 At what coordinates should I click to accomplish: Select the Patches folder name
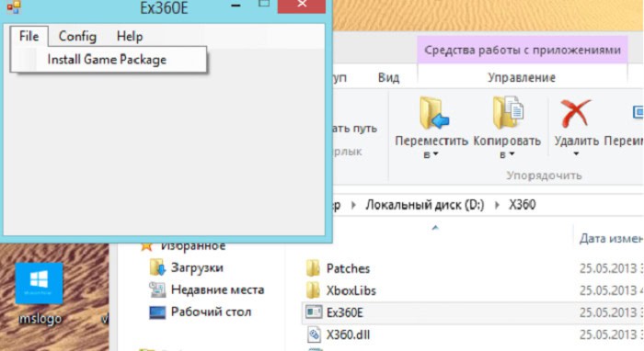[348, 268]
